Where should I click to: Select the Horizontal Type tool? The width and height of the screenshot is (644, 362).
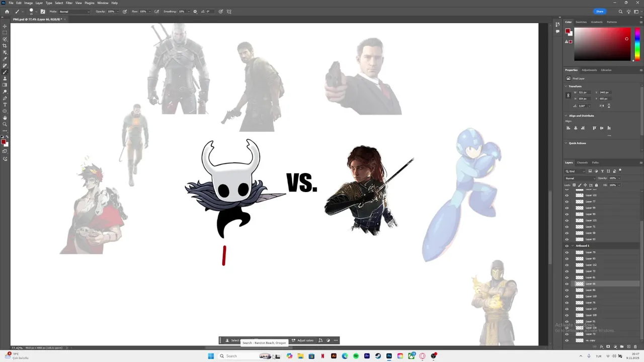coord(5,105)
